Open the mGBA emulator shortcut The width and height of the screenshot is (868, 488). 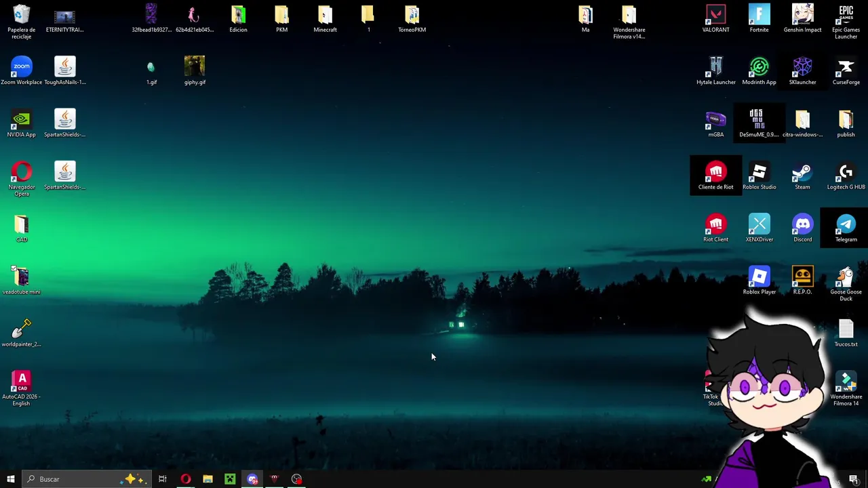[715, 123]
